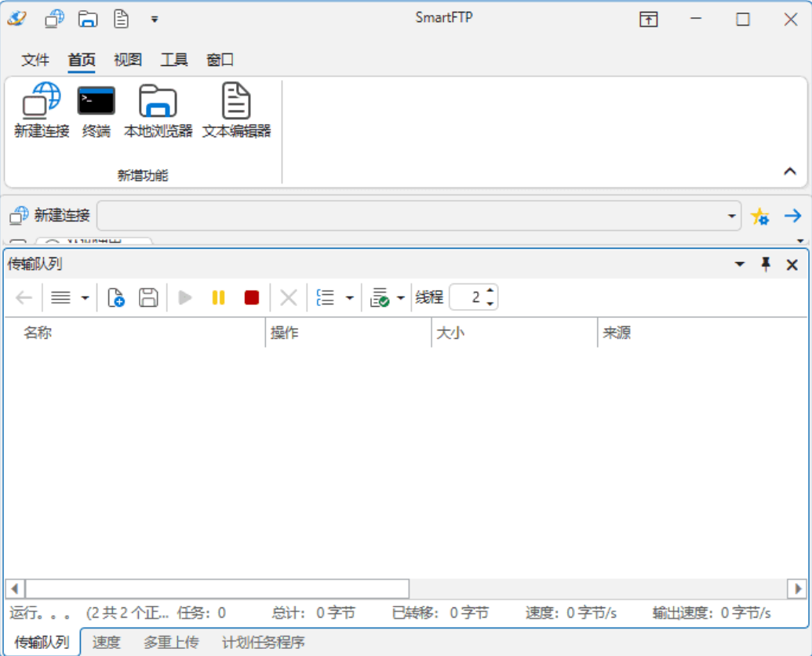Viewport: 812px width, 656px height.
Task: Click the blue go arrow button
Action: 793,214
